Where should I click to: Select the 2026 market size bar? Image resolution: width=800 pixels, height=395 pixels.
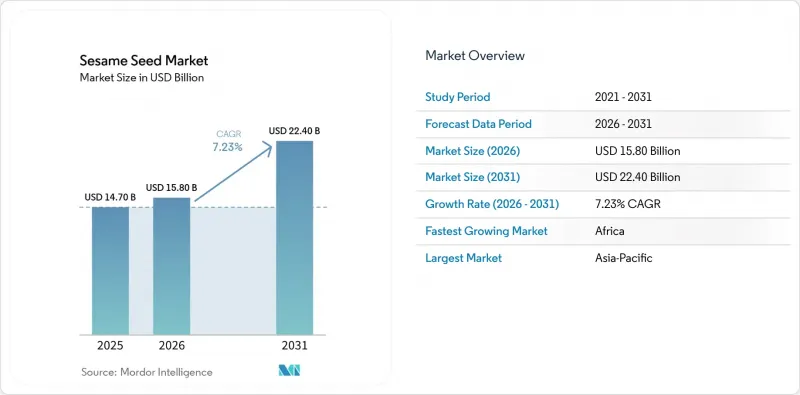(171, 266)
